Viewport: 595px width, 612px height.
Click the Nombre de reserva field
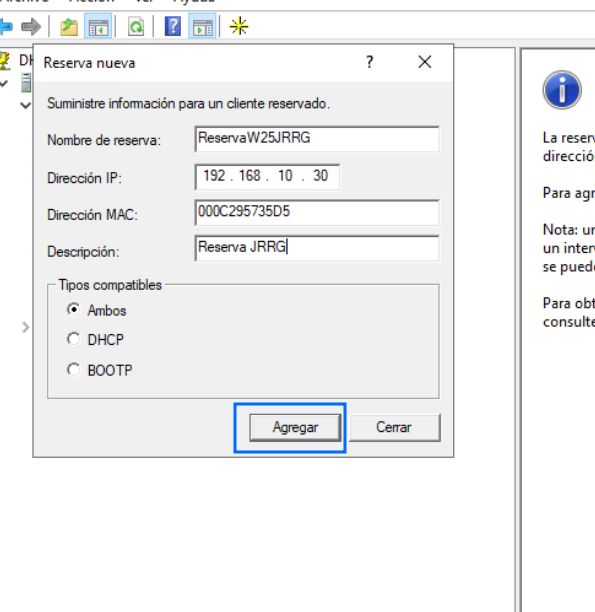[317, 139]
